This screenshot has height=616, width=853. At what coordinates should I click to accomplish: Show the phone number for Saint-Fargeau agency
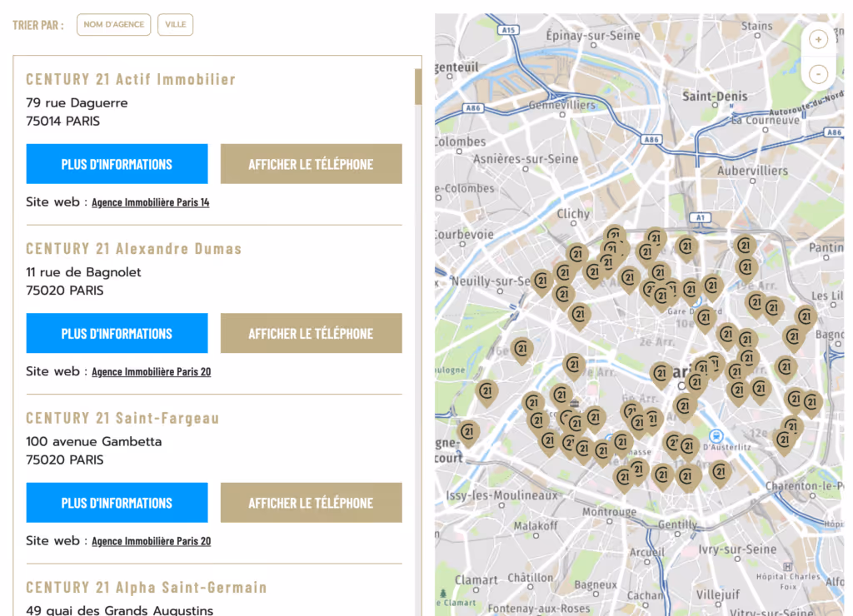click(312, 502)
